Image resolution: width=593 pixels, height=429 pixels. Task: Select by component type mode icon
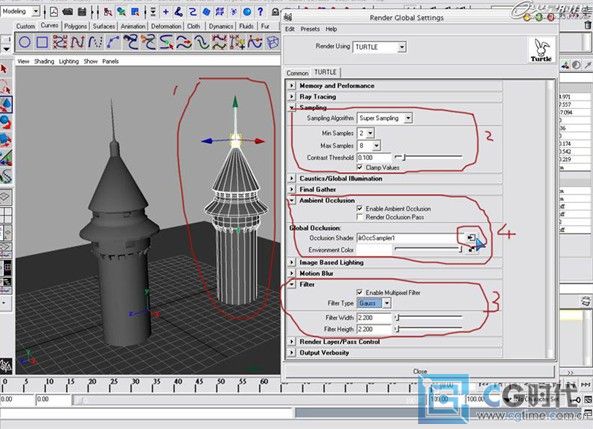click(x=135, y=12)
